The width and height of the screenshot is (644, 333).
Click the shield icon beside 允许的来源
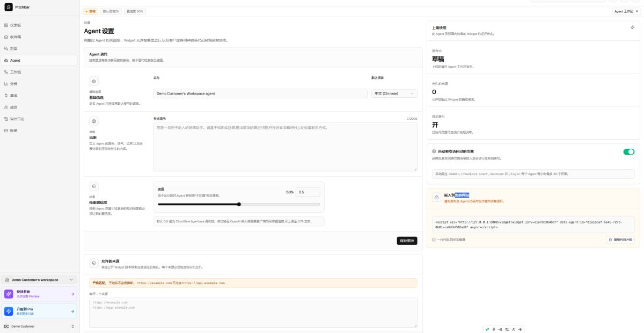pos(94,263)
